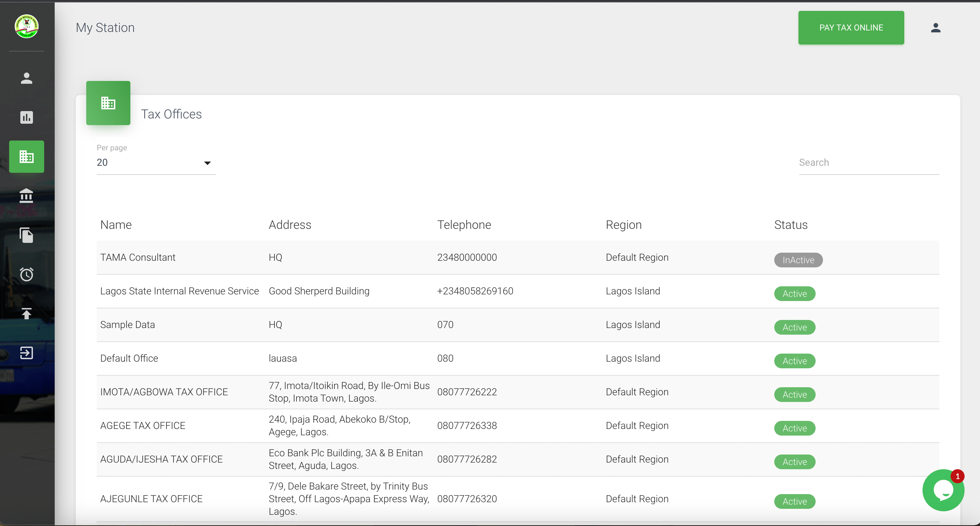Click the Name column header
980x526 pixels.
(116, 225)
